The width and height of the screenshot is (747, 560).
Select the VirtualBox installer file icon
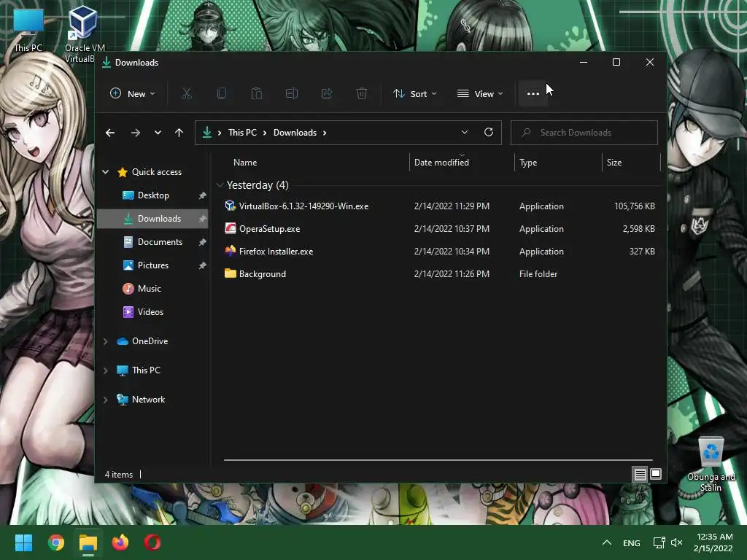pos(230,206)
